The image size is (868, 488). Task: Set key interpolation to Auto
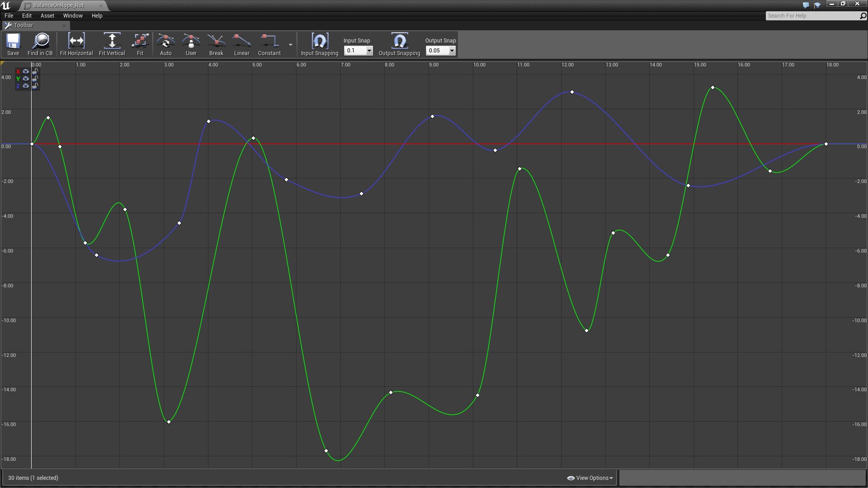pos(165,44)
